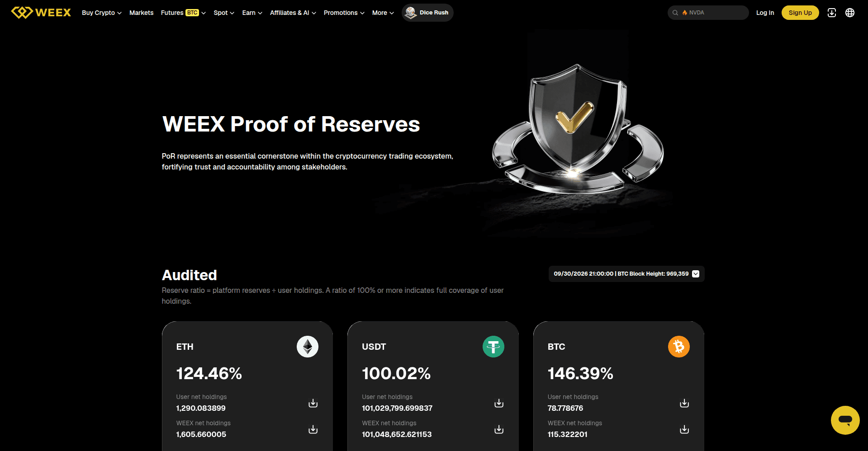Click the Audited section heading
The image size is (868, 451).
tap(190, 275)
